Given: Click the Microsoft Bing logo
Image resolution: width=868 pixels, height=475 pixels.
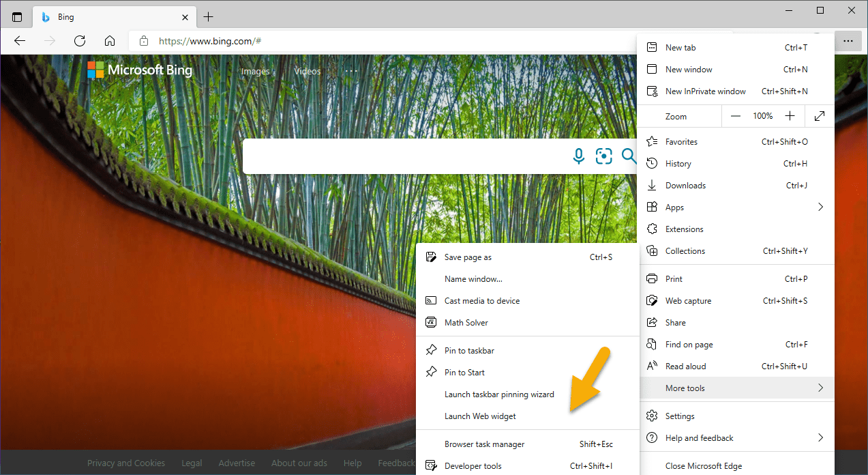Looking at the screenshot, I should coord(139,70).
